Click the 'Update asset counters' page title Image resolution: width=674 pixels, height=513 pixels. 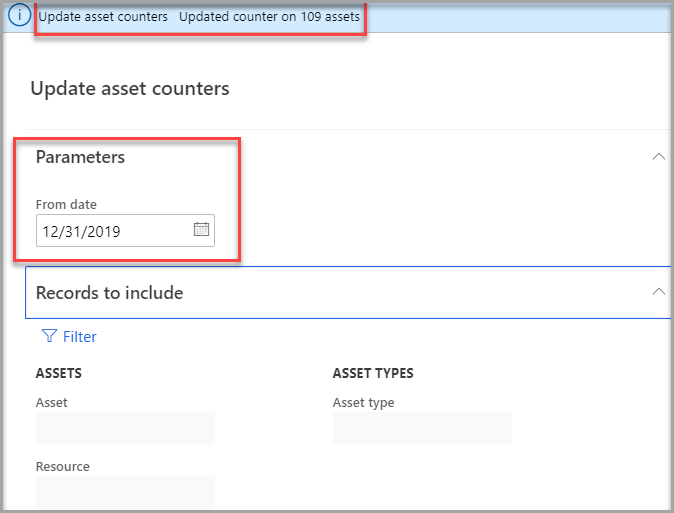pos(130,89)
